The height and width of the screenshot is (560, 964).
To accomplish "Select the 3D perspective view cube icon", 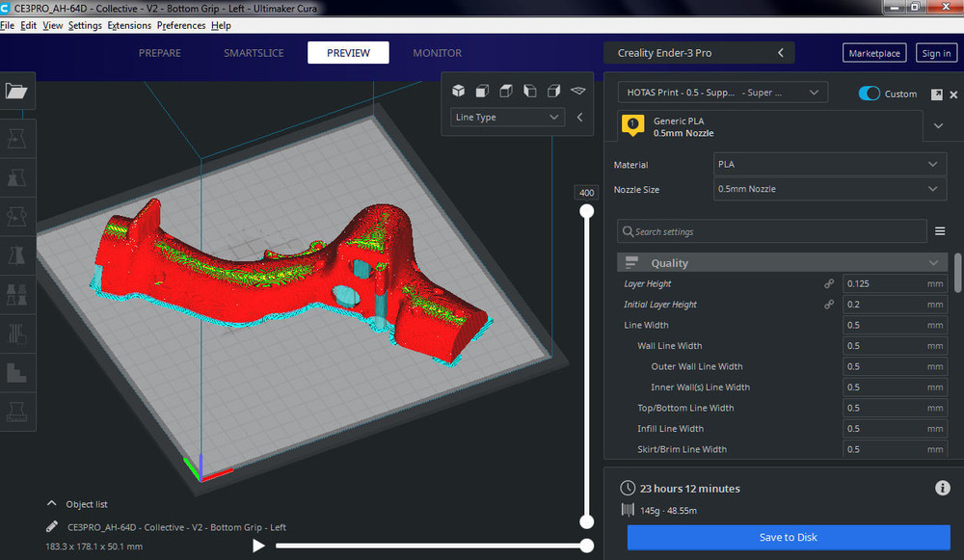I will [459, 91].
